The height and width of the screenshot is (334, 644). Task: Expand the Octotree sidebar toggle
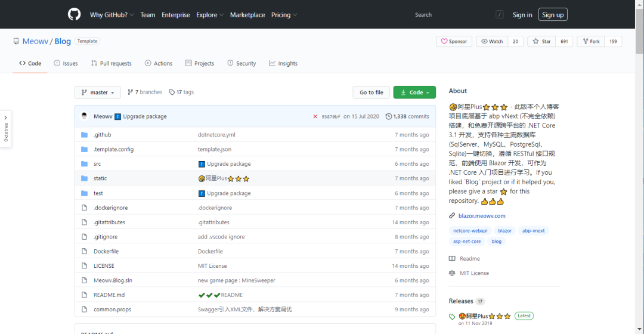[6, 129]
